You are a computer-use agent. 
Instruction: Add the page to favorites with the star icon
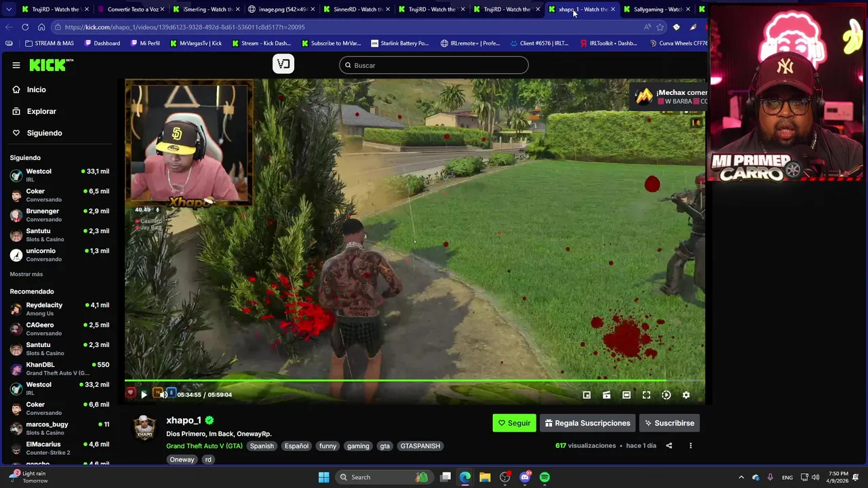point(660,27)
